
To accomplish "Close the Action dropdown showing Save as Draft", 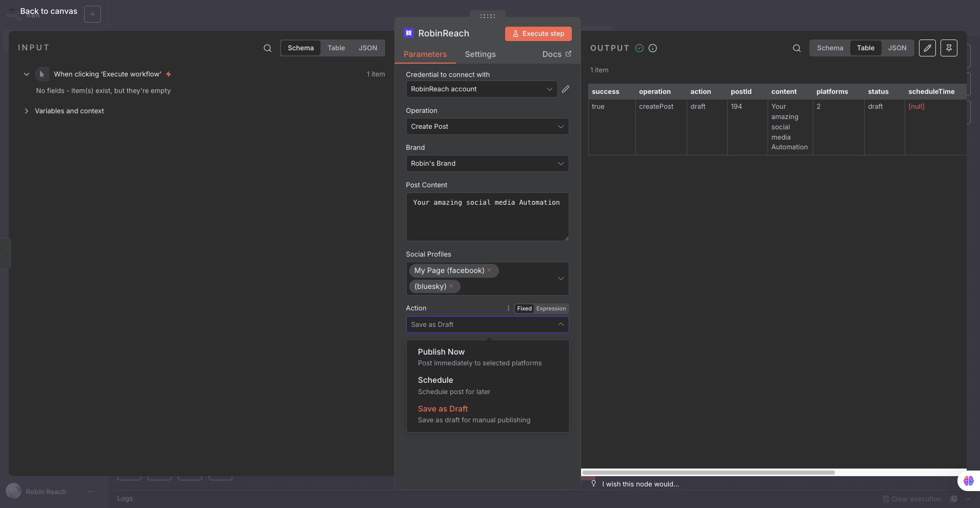I will click(487, 325).
